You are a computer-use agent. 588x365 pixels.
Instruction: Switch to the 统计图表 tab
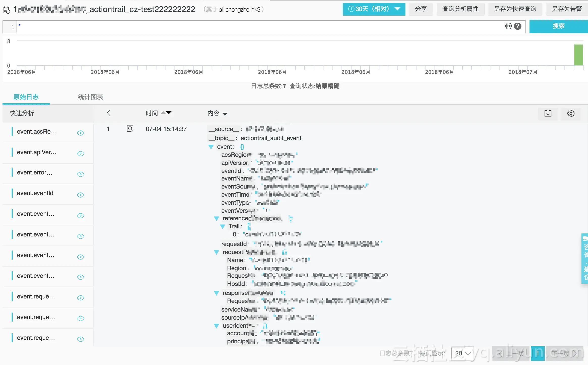click(90, 97)
